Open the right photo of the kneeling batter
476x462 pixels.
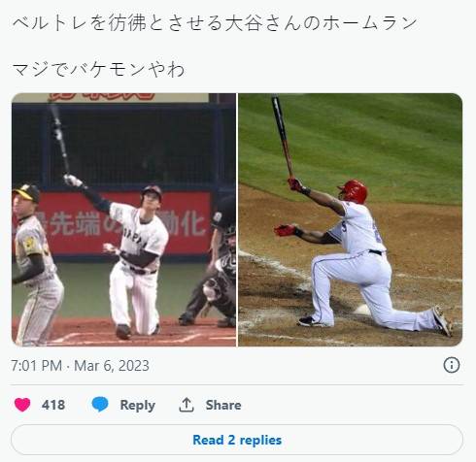coord(351,220)
